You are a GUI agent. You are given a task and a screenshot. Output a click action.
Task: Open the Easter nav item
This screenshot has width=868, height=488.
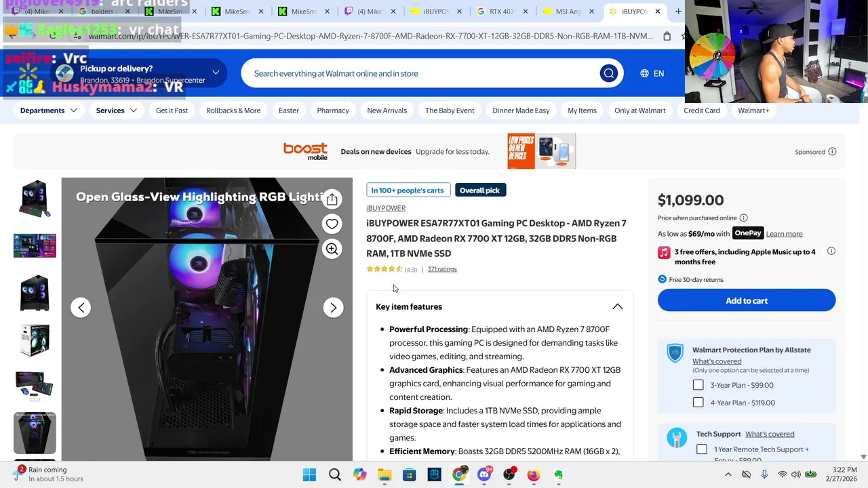[289, 110]
